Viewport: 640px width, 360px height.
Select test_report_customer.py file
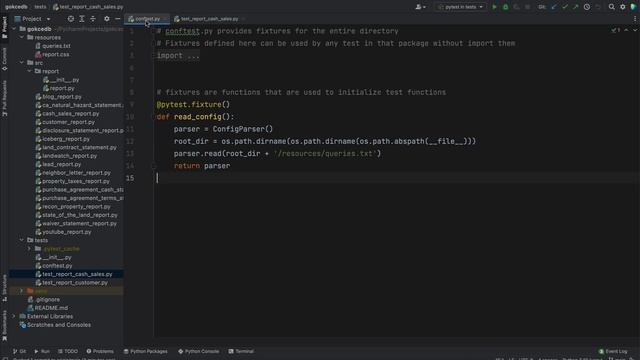pyautogui.click(x=71, y=282)
